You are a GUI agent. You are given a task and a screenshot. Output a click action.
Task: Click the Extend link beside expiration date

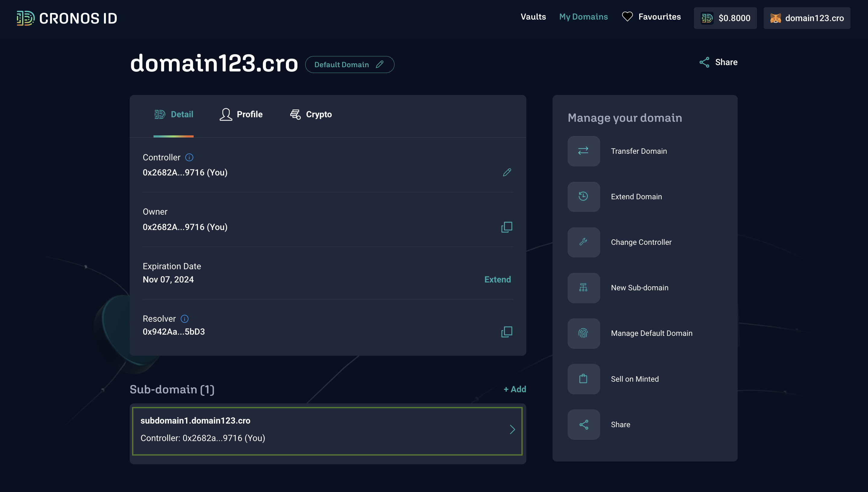coord(497,279)
